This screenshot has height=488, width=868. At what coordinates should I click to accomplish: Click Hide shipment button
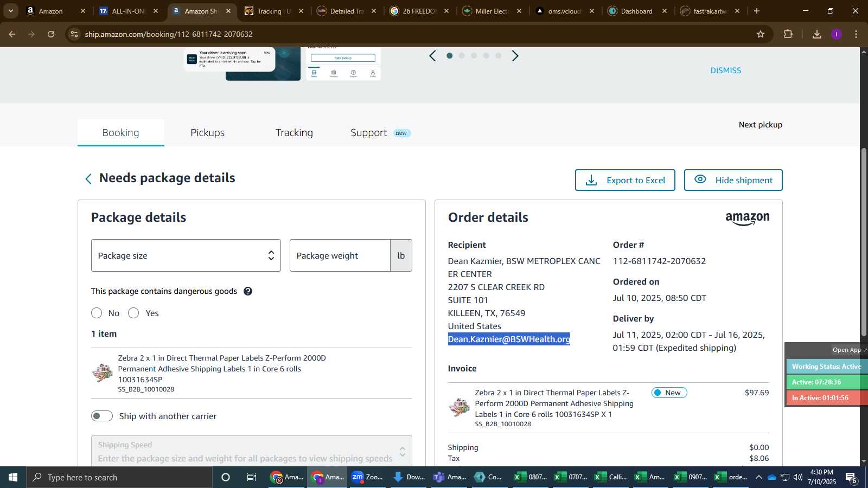733,180
